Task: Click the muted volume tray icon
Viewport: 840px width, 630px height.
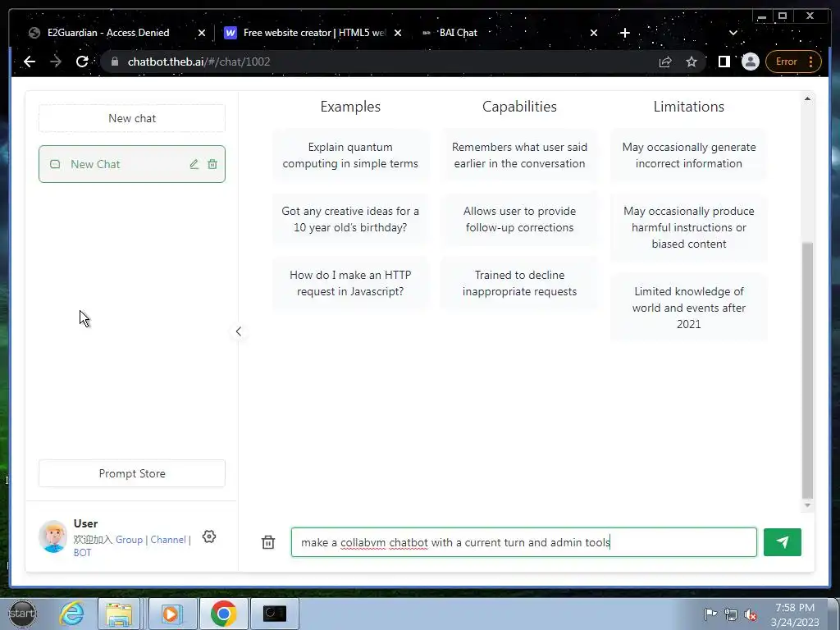Action: click(751, 614)
